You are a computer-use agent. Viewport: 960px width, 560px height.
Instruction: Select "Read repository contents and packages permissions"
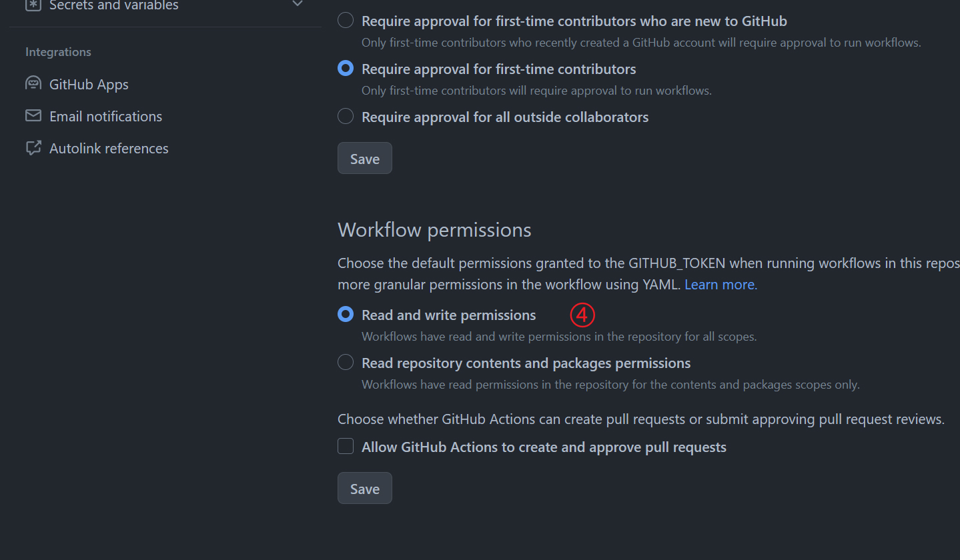(345, 362)
